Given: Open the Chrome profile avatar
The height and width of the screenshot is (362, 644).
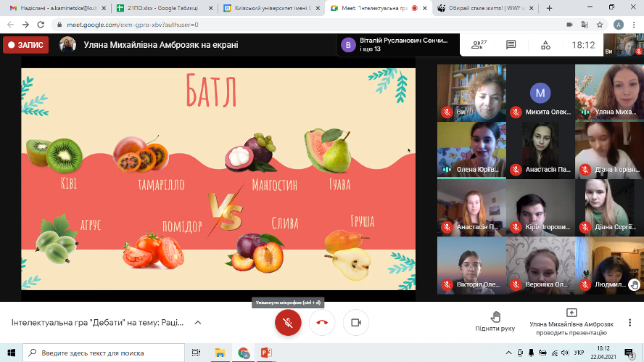Looking at the screenshot, I should pos(619,25).
